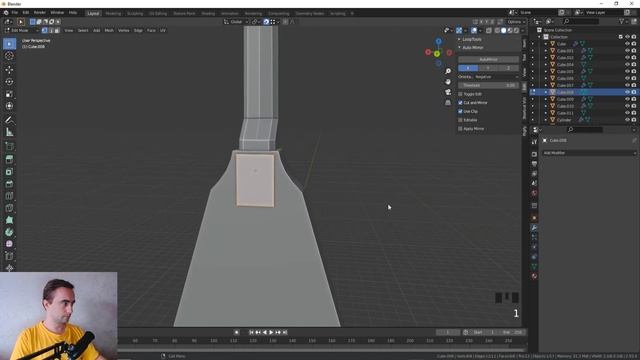640x360 pixels.
Task: Select the Y axis mirror button
Action: (x=488, y=68)
